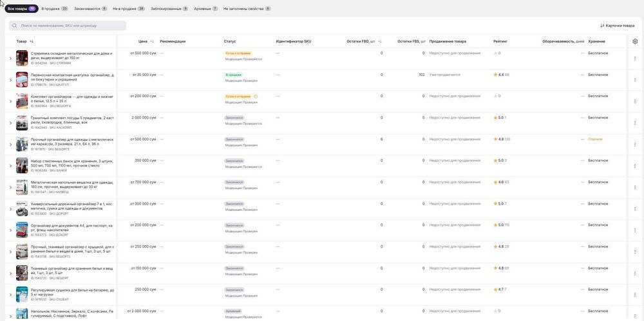Image resolution: width=644 pixels, height=321 pixels.
Task: Open three-dot menu for Переносная шкатулка row
Action: click(x=635, y=80)
